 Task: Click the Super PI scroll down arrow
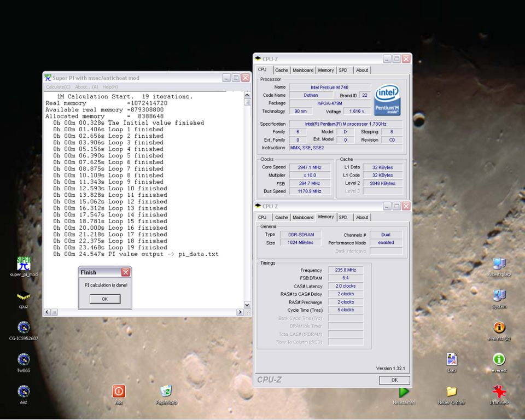(247, 305)
